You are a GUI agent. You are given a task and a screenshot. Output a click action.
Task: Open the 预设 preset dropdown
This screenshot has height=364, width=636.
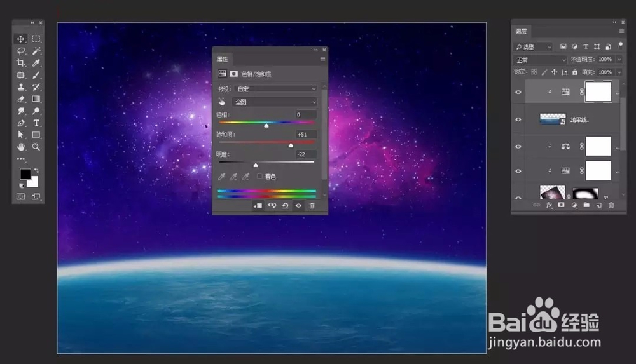[276, 89]
